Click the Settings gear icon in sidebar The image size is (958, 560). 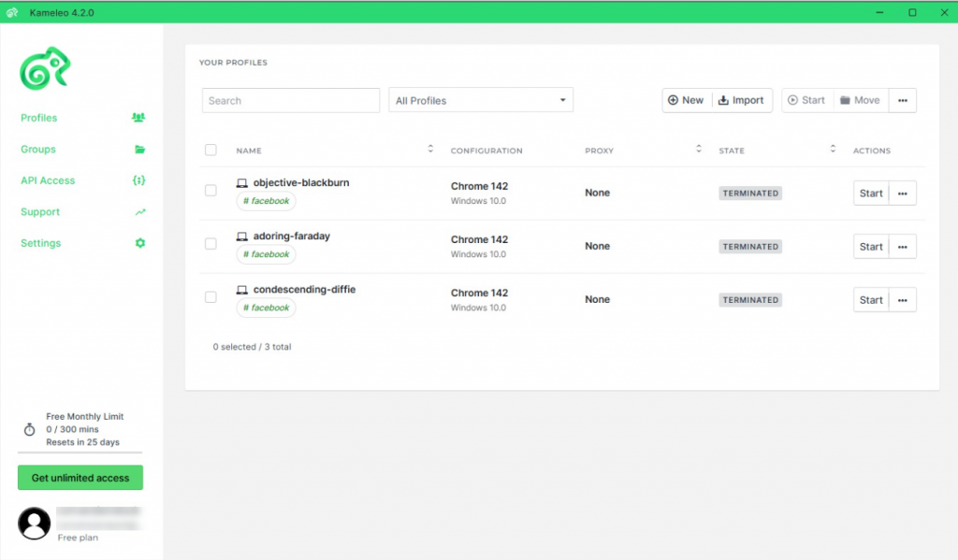[x=139, y=243]
